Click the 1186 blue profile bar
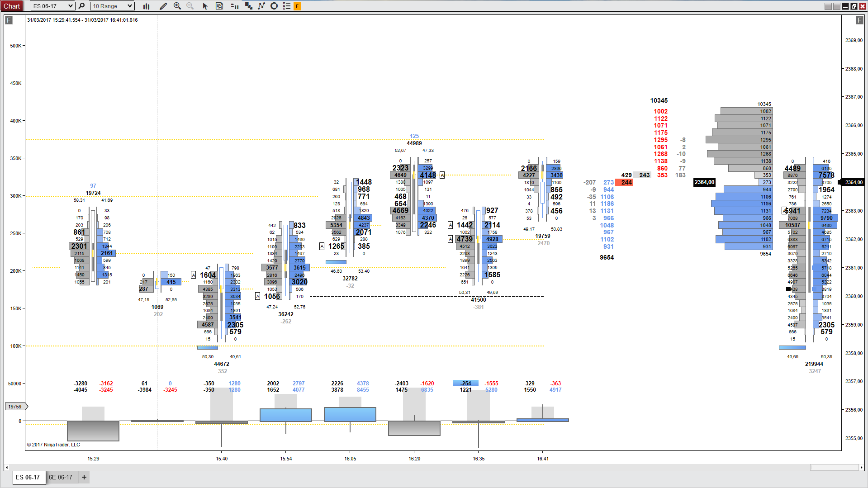 [742, 204]
